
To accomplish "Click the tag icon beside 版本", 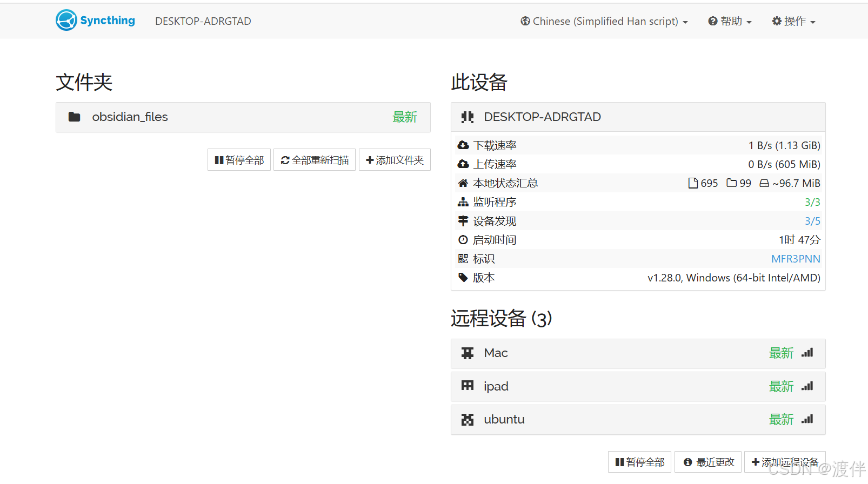I will pyautogui.click(x=463, y=278).
